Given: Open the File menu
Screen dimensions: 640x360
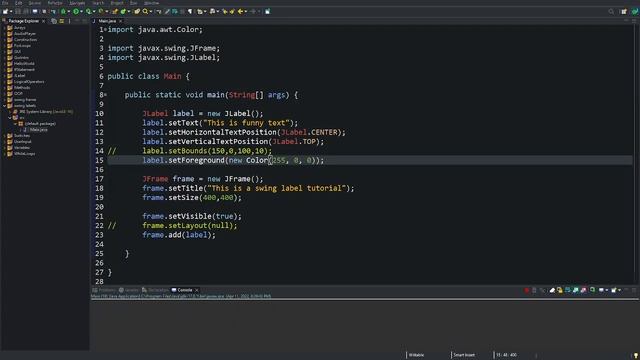Looking at the screenshot, I should pyautogui.click(x=5, y=3).
